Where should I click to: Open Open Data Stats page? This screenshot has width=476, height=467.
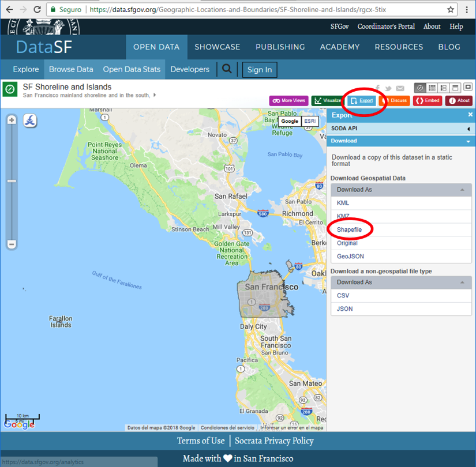point(132,70)
